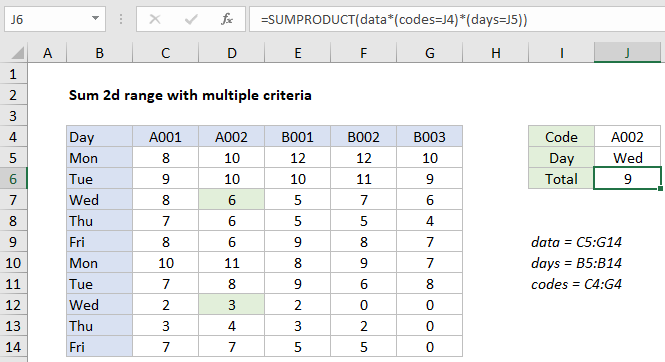Select column E header

[x=298, y=53]
